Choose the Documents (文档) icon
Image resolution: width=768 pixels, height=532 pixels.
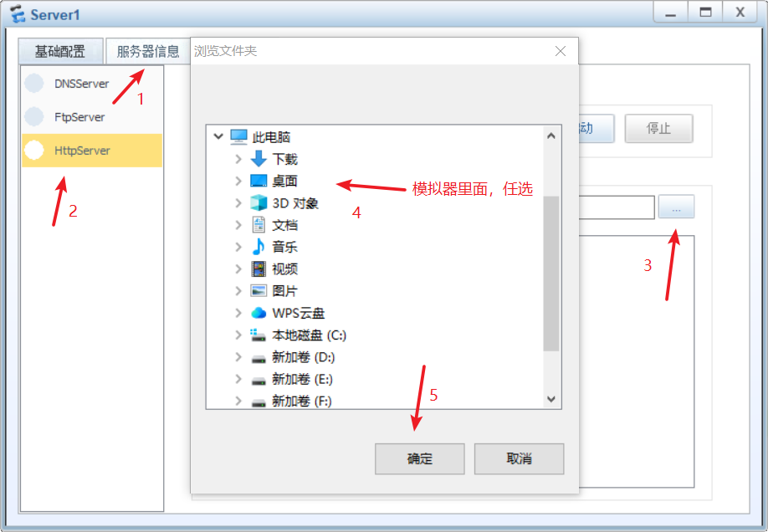tap(259, 225)
